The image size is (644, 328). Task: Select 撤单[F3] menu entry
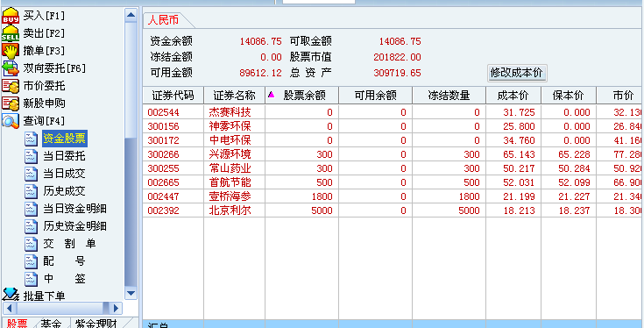click(44, 51)
